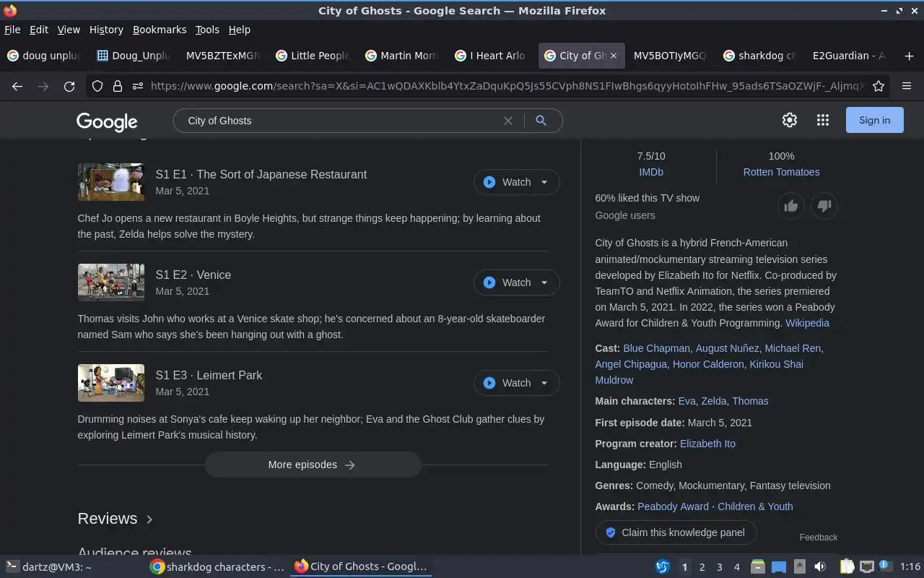This screenshot has height=578, width=924.
Task: Expand Watch options for Venice episode
Action: point(544,282)
